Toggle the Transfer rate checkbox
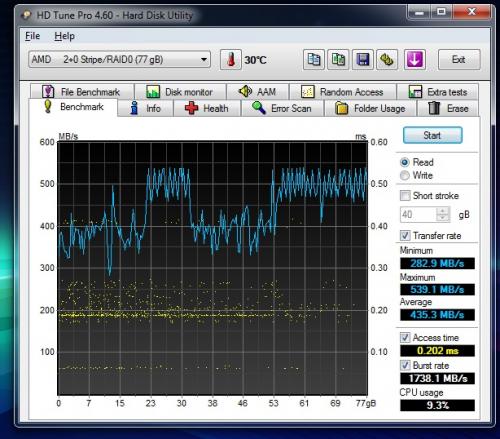Viewport: 500px width, 439px height. click(405, 236)
